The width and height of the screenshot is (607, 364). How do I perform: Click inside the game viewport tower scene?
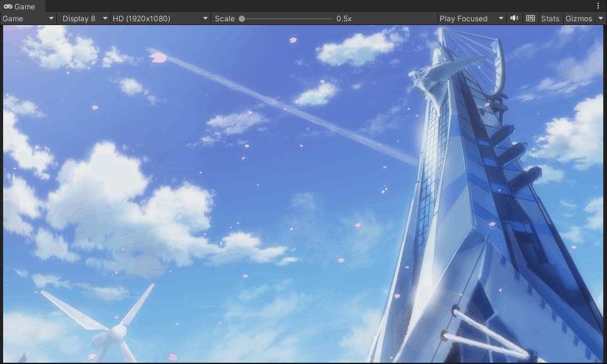[303, 194]
